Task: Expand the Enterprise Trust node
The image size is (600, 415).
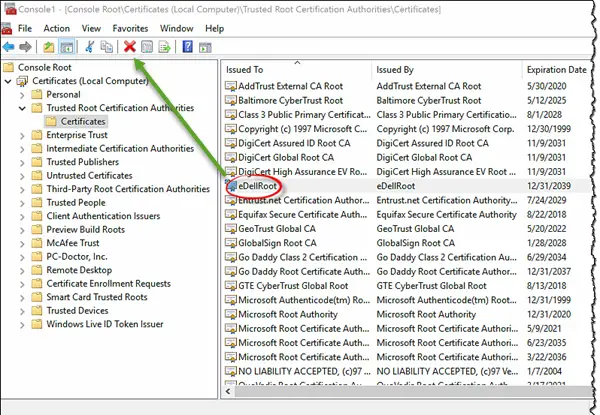Action: coord(22,135)
